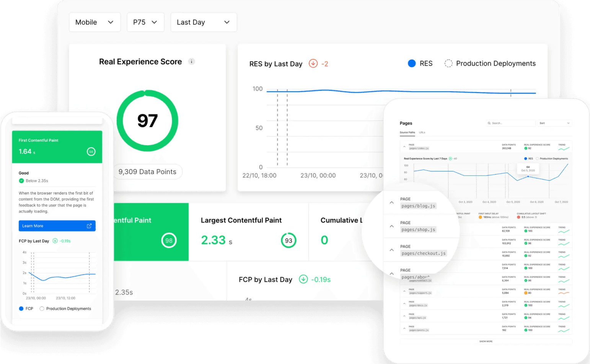Click the Show More button under pages list
590x364 pixels.
(486, 341)
